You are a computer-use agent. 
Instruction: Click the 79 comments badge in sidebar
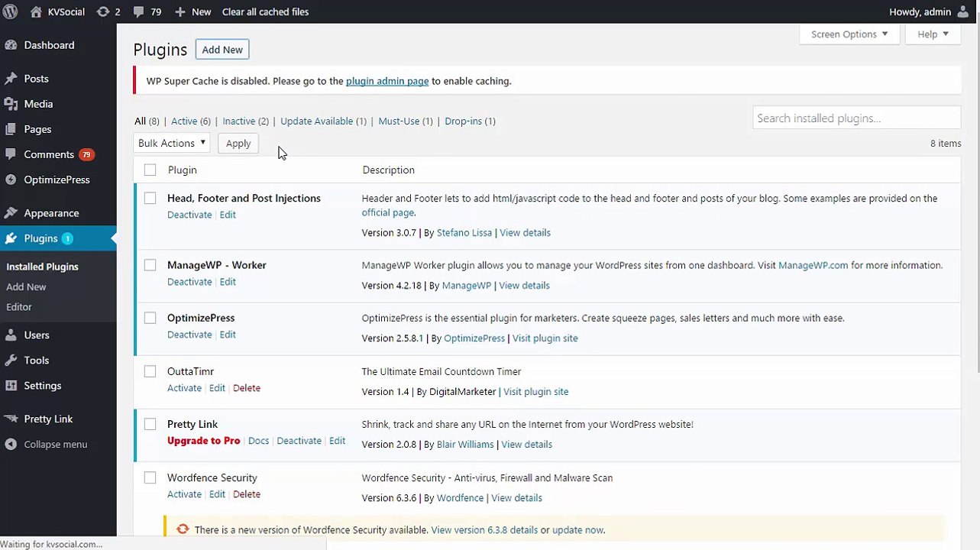pos(86,154)
